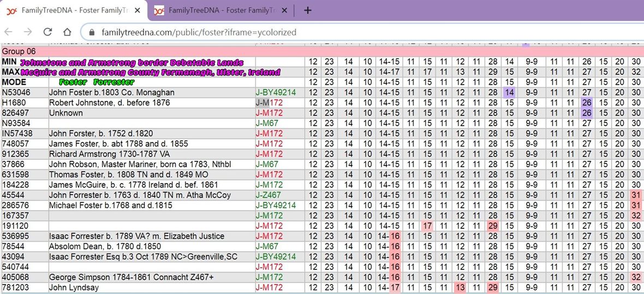The width and height of the screenshot is (644, 294).
Task: Click the padlock site info icon
Action: pyautogui.click(x=92, y=32)
